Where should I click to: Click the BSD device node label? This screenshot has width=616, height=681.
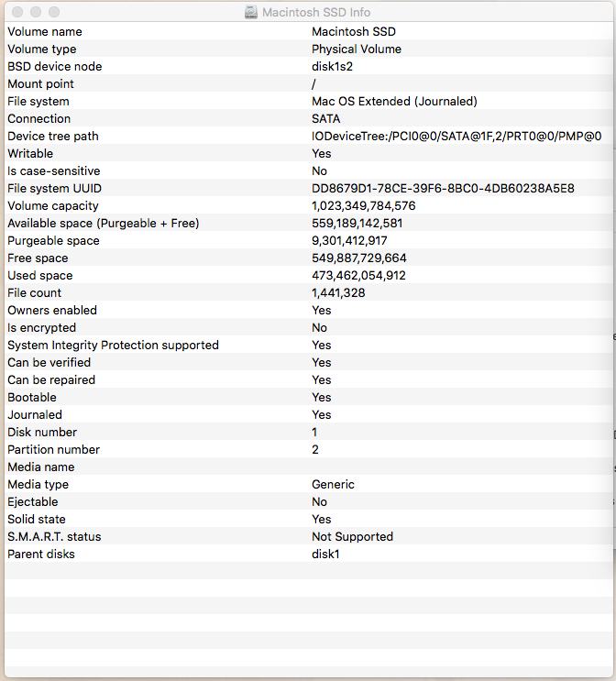(x=55, y=66)
